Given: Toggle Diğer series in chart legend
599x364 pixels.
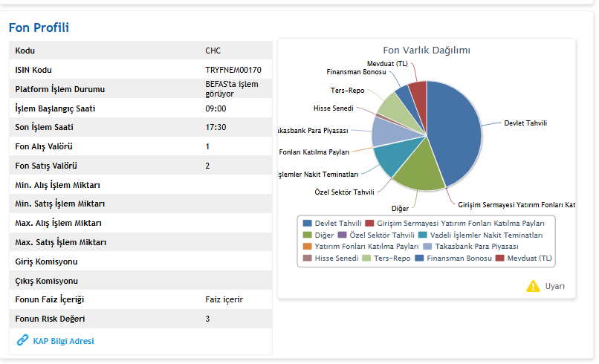Looking at the screenshot, I should [x=326, y=235].
